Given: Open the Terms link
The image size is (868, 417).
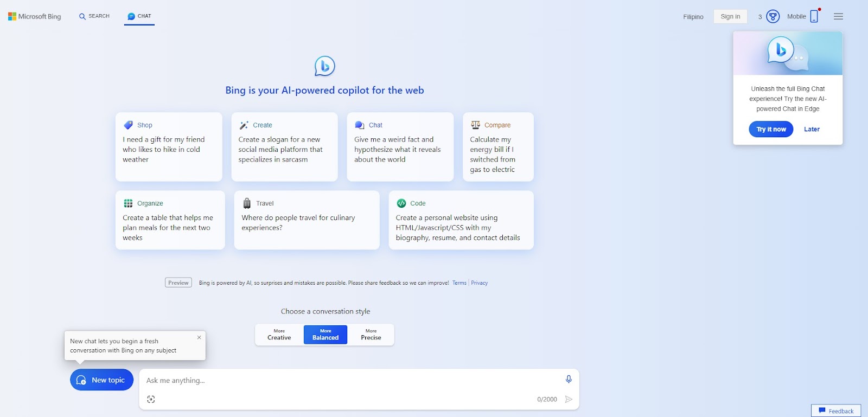Looking at the screenshot, I should pos(459,283).
